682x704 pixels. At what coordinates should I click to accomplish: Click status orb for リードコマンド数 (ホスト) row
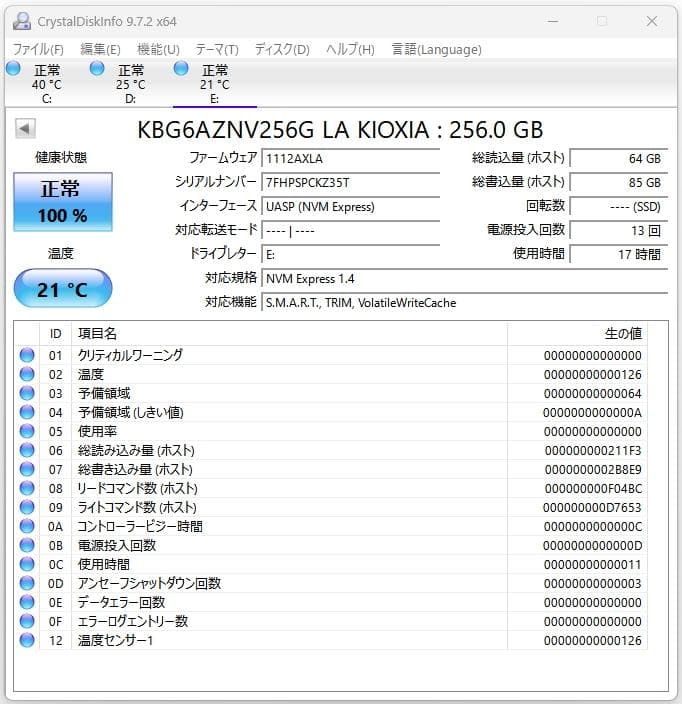click(x=27, y=488)
